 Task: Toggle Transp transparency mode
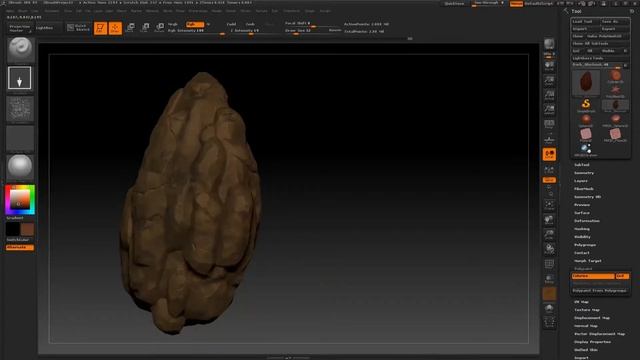pos(549,279)
